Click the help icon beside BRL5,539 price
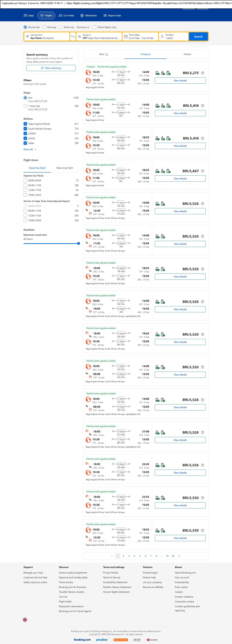232x644 pixels. tap(202, 530)
